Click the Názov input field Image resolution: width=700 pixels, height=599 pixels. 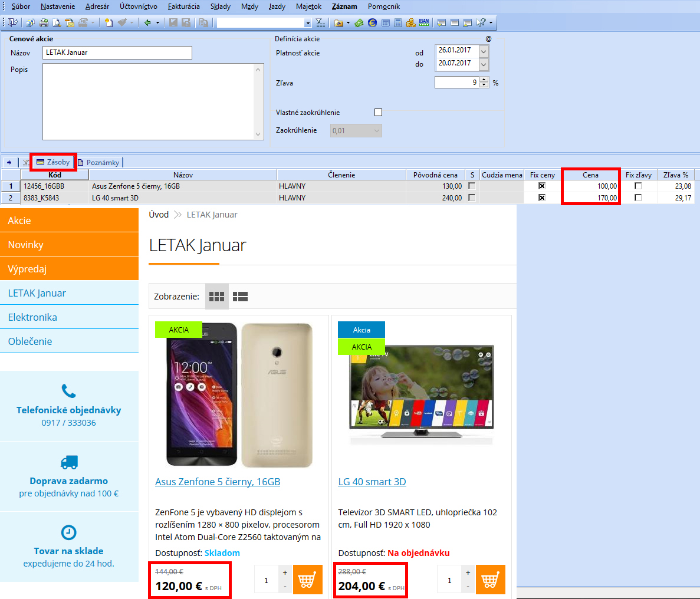point(117,52)
